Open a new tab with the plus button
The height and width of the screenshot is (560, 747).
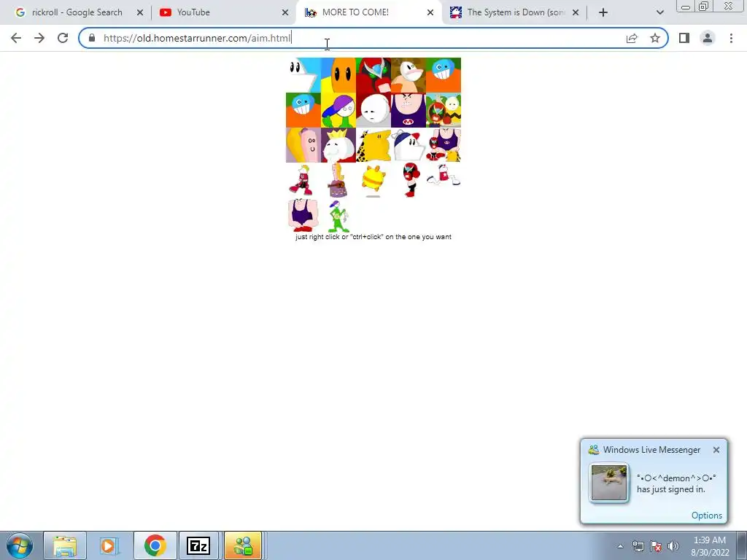pos(603,12)
